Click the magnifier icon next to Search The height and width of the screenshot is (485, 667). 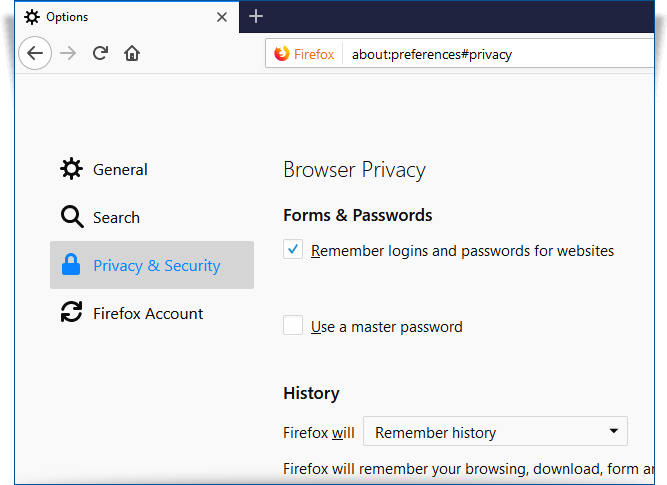coord(72,217)
